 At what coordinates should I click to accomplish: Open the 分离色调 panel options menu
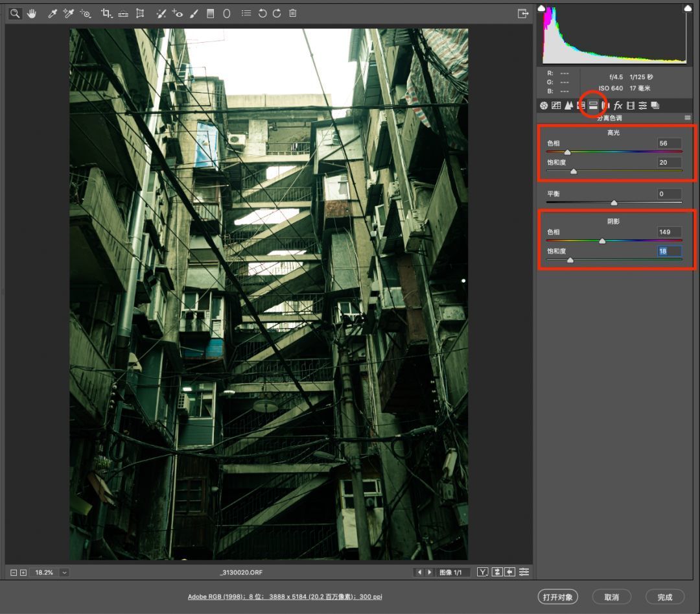coord(688,118)
